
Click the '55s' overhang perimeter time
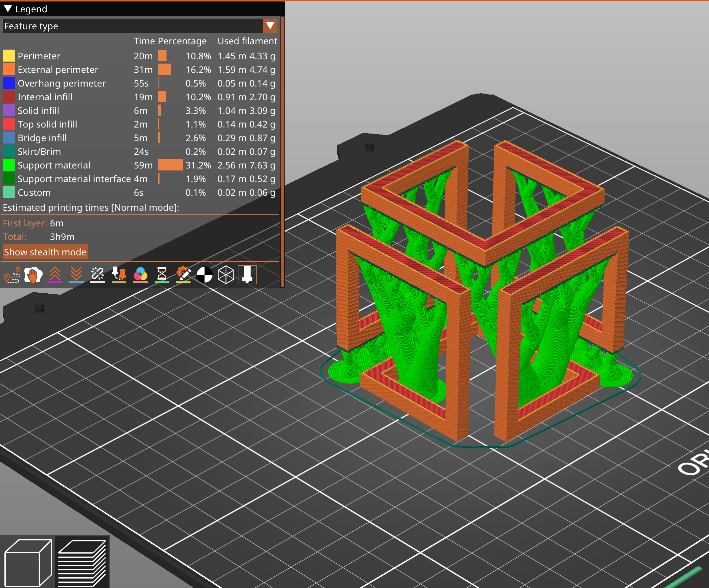141,83
